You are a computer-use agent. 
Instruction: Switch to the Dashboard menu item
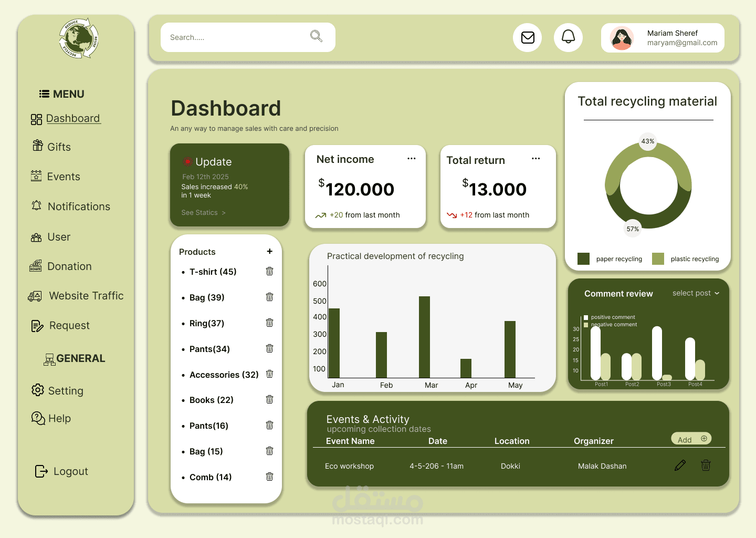click(73, 118)
